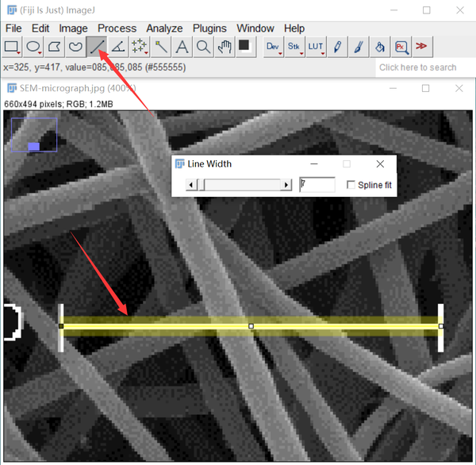The image size is (476, 465).
Task: Select the Multi-point tool
Action: tap(140, 47)
